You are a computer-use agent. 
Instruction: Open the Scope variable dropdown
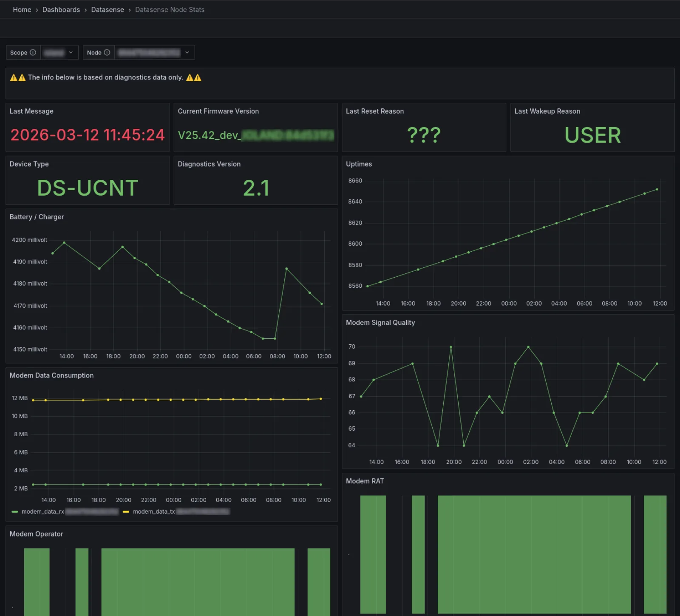click(x=59, y=52)
